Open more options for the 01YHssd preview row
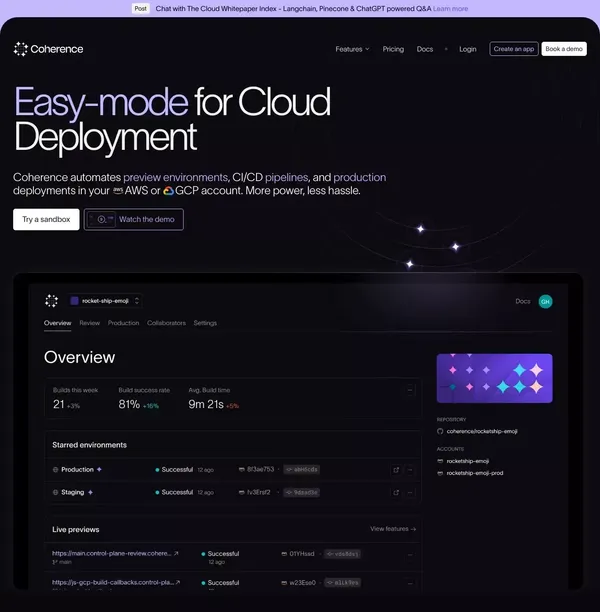600x612 pixels. pyautogui.click(x=410, y=555)
